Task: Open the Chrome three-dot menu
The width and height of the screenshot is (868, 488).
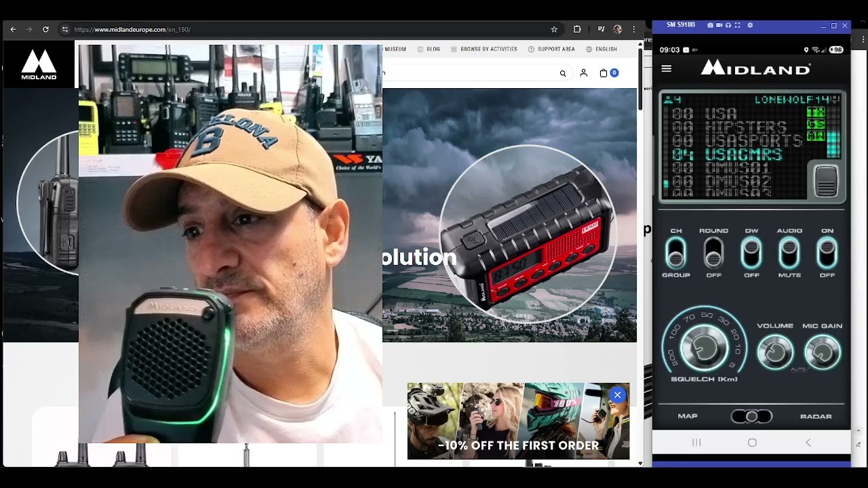Action: pos(633,29)
